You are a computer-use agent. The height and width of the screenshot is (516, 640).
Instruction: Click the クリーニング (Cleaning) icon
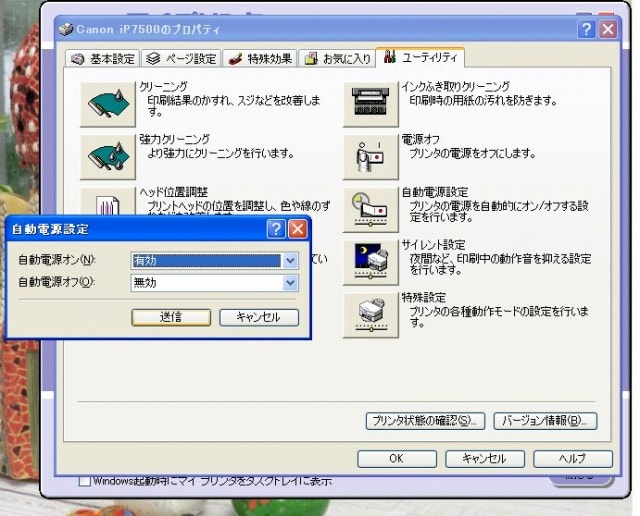107,103
